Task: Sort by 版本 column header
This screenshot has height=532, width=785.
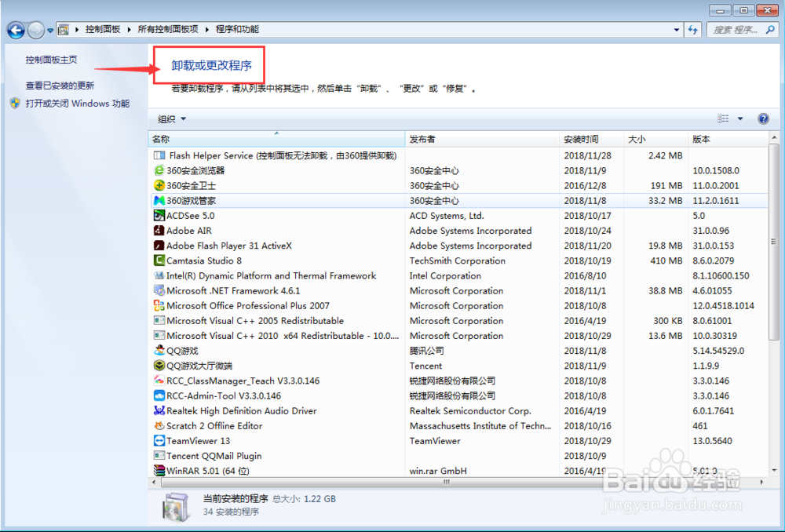Action: point(728,139)
